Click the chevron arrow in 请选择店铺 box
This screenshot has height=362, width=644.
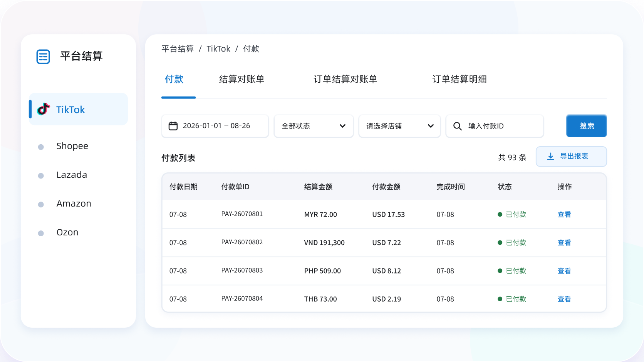(x=431, y=126)
